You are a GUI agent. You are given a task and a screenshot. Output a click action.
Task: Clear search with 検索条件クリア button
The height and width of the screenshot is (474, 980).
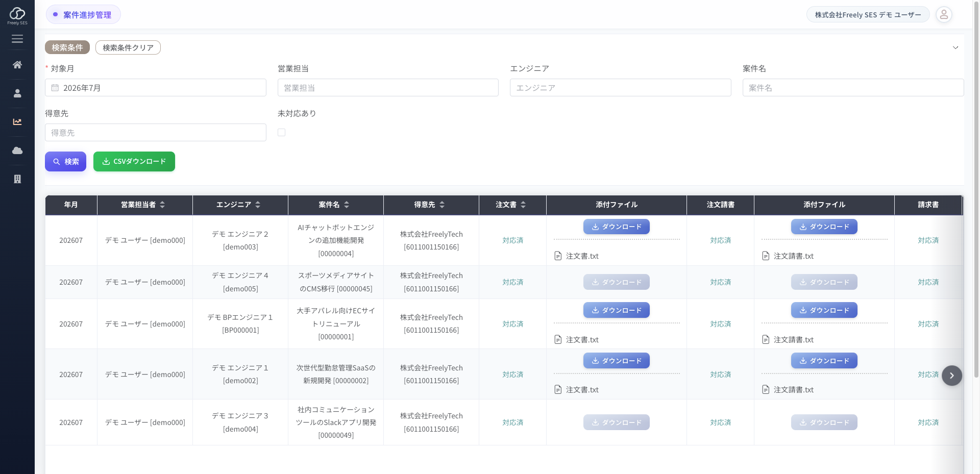click(x=128, y=47)
